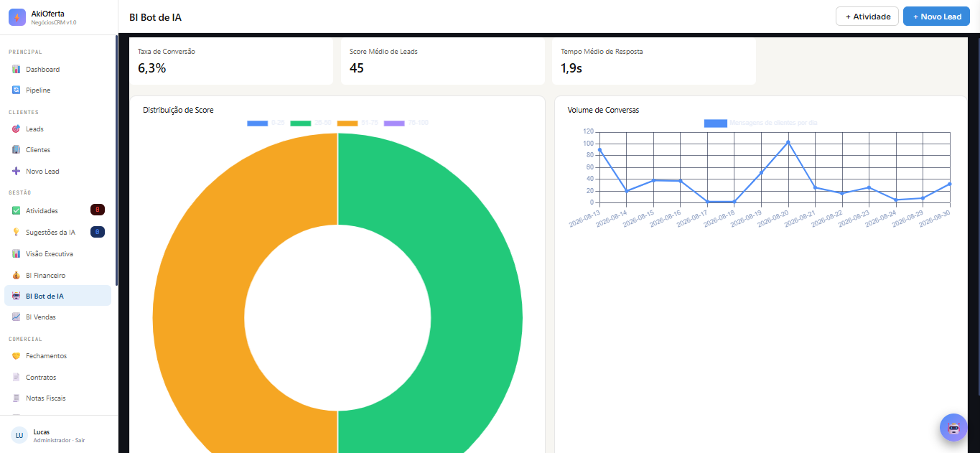Click the sidebar vertical scrollbar
The height and width of the screenshot is (453, 980).
tap(116, 161)
